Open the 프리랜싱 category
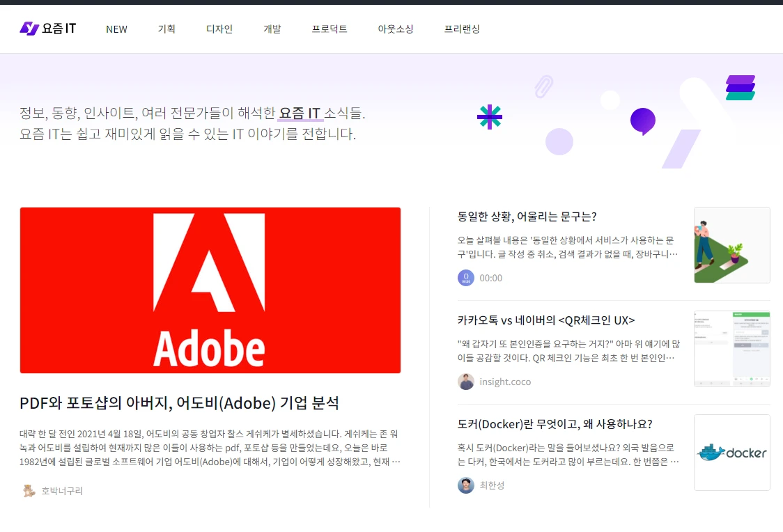 (462, 29)
